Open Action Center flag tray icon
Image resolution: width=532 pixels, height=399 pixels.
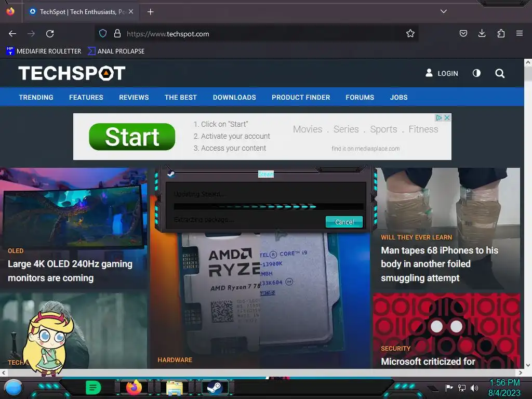click(449, 388)
